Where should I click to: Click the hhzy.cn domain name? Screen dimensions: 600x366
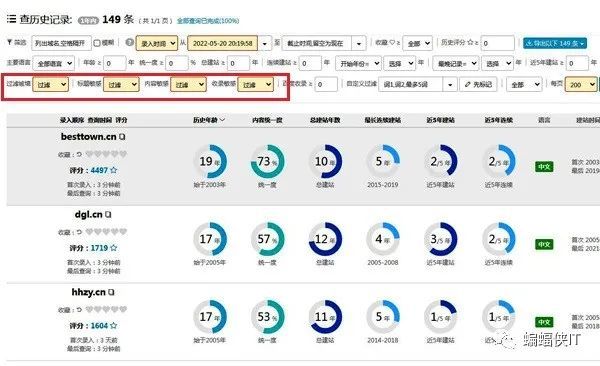coord(88,292)
